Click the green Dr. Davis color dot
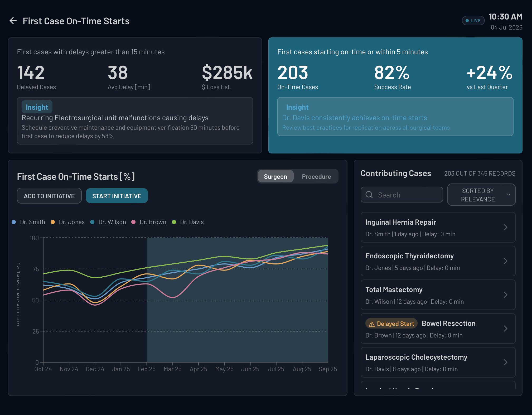Screen dimensions: 532x415 [x=174, y=222]
